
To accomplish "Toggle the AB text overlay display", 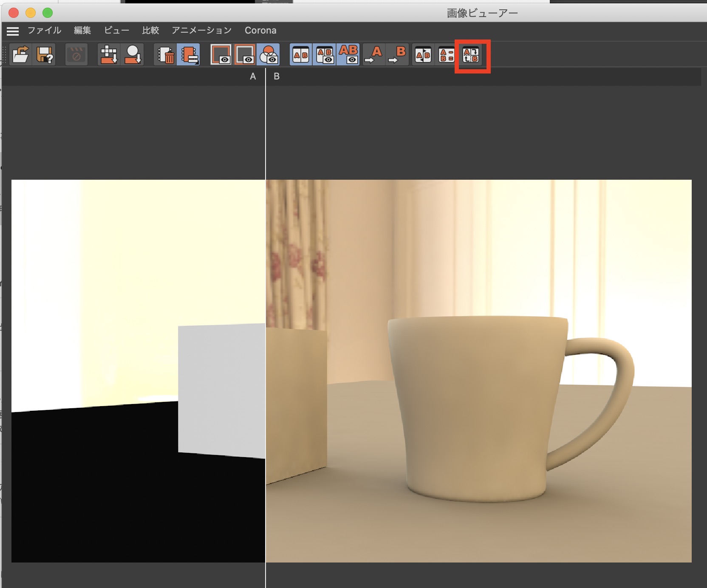I will (348, 55).
